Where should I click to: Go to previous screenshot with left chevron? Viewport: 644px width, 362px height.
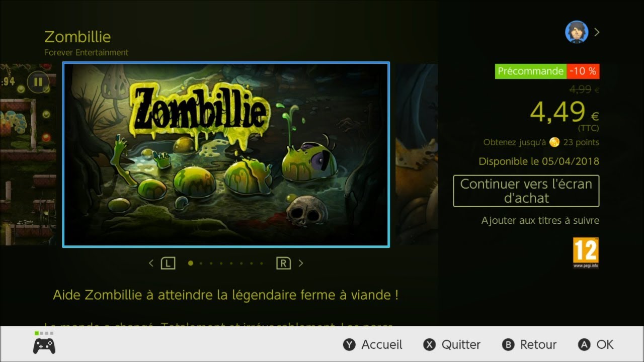[151, 263]
